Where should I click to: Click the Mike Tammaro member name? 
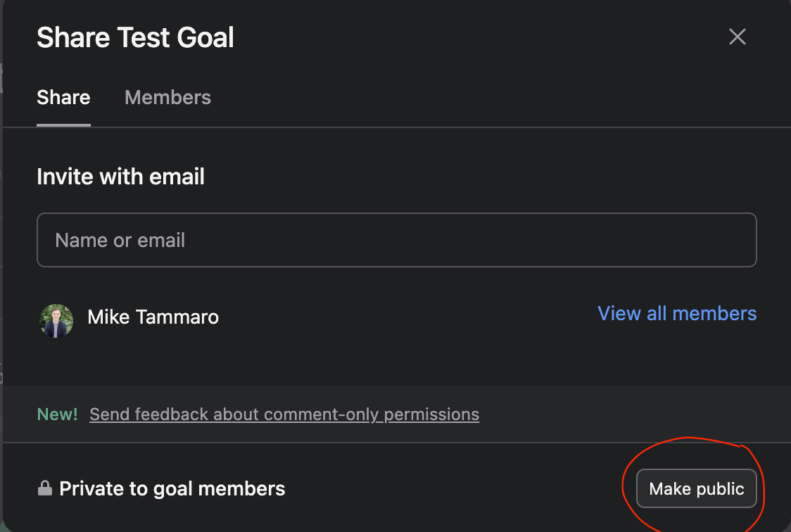(x=153, y=317)
